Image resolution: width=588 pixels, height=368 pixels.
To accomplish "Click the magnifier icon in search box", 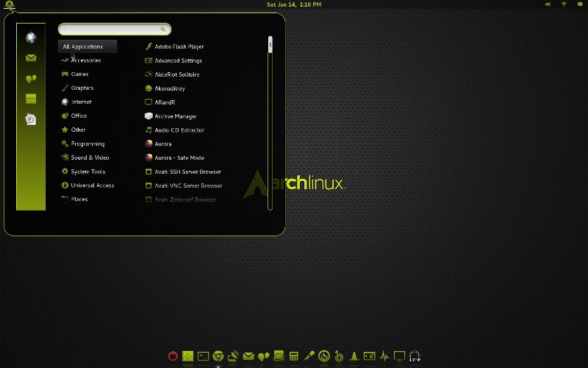I will (x=162, y=29).
